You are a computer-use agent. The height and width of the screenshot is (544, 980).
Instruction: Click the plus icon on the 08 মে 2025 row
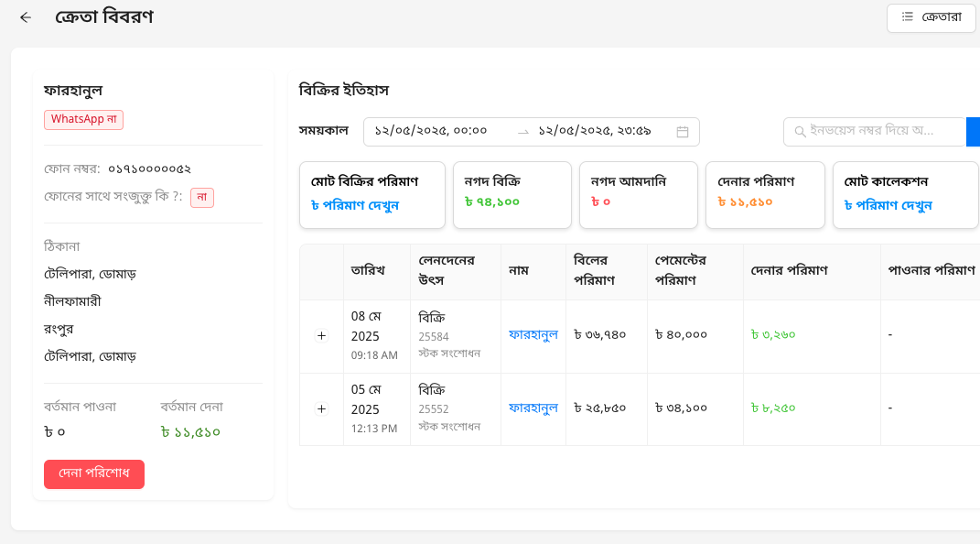[x=321, y=336]
